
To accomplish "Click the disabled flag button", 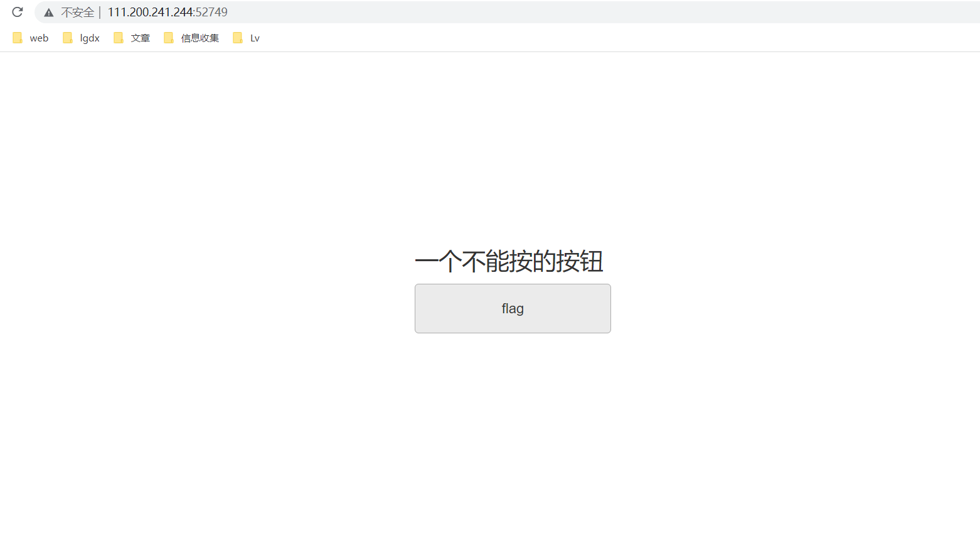I will pos(513,308).
